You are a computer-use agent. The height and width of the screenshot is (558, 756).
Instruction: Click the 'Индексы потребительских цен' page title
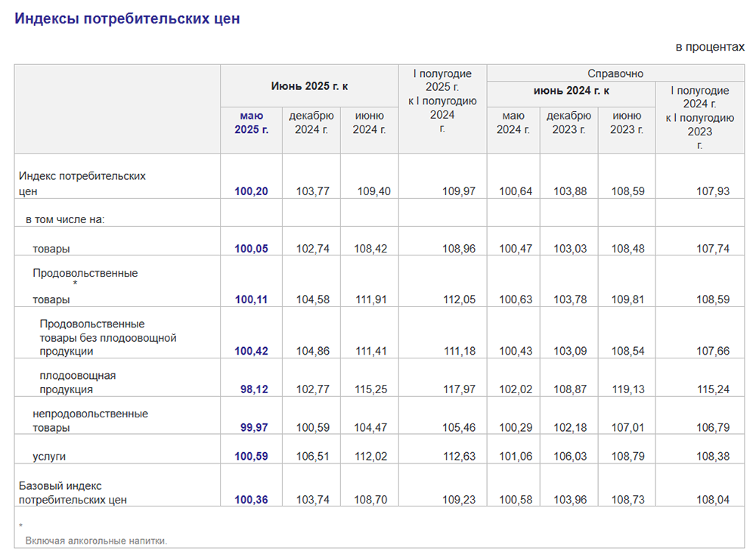(127, 19)
